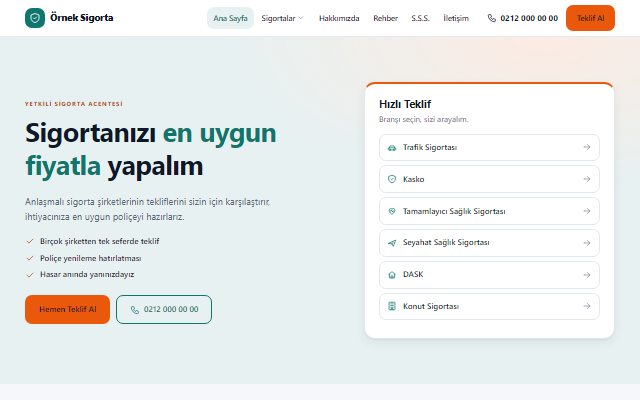Select Kasko quick quote option
The image size is (640, 400).
tap(489, 179)
